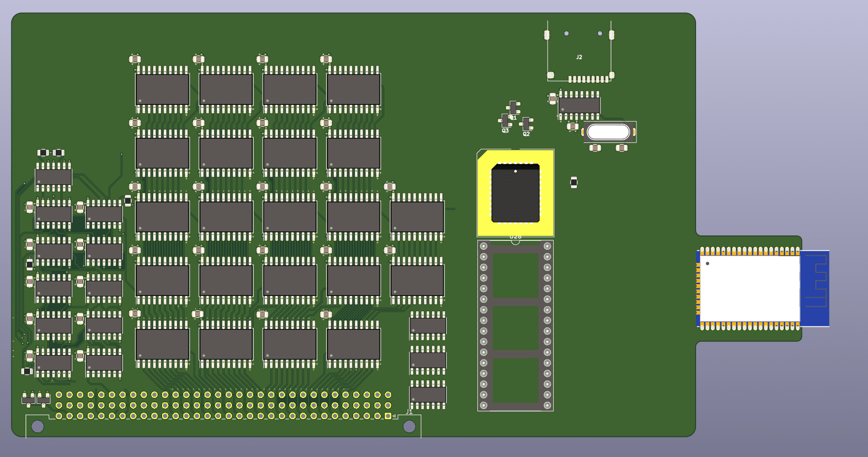
Task: Select the Q2 transistor label
Action: (526, 134)
